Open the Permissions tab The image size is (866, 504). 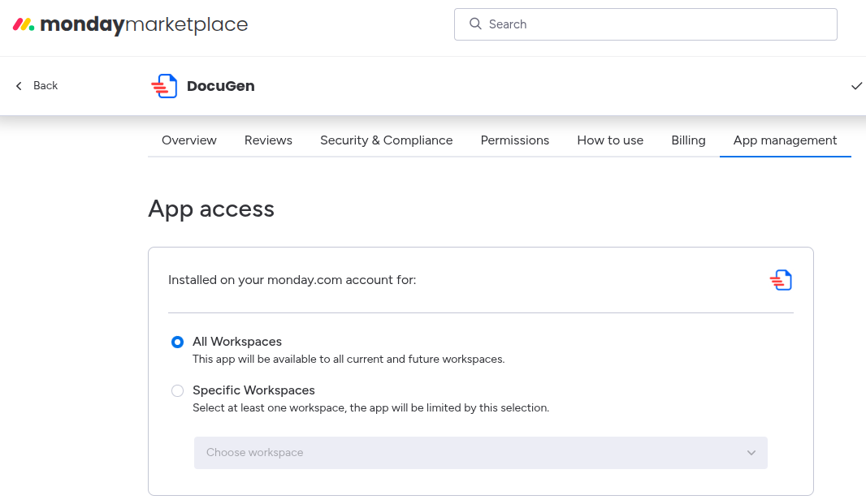(x=515, y=140)
